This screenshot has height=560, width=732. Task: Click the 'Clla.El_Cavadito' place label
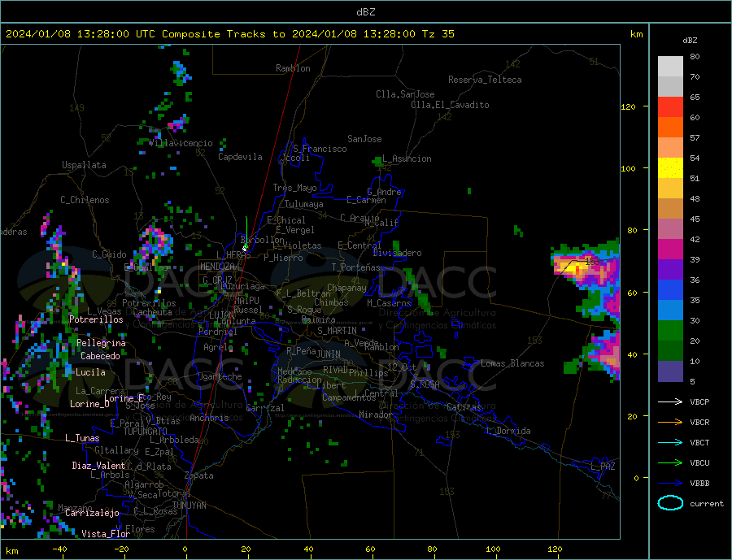tap(450, 105)
